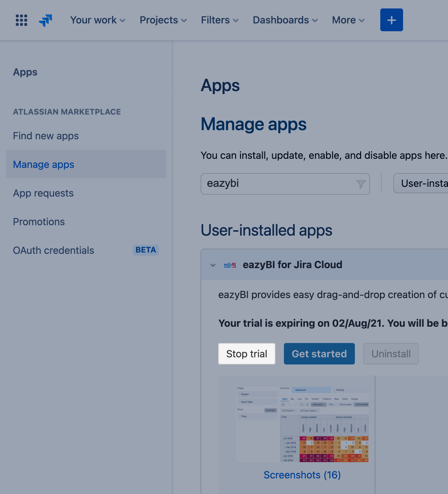Open the app switcher grid icon

click(21, 20)
